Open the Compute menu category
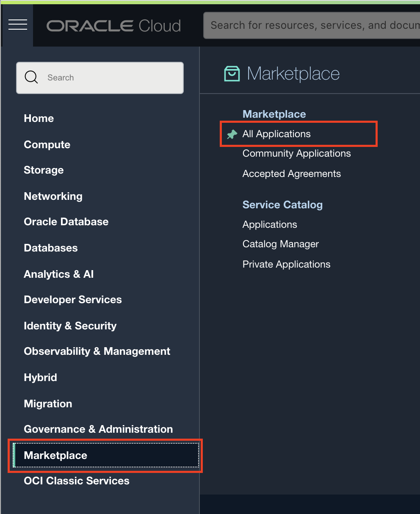Screen dimensions: 420x514 (47, 145)
